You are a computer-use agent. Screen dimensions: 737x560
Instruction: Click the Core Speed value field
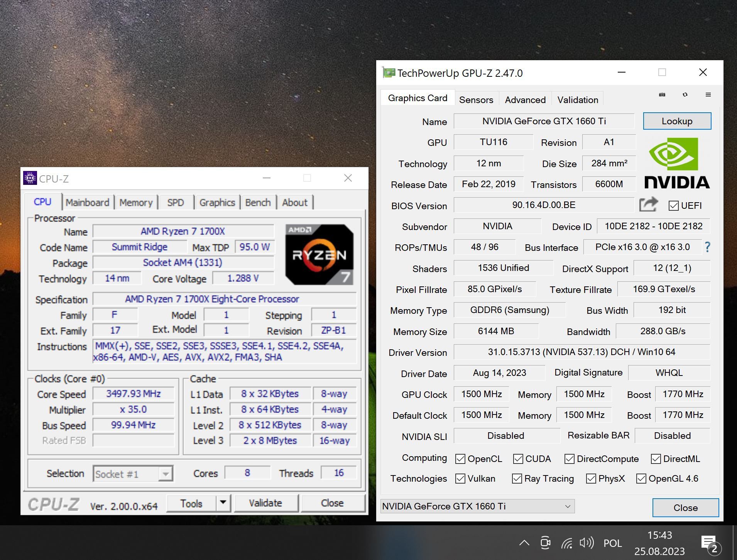133,394
